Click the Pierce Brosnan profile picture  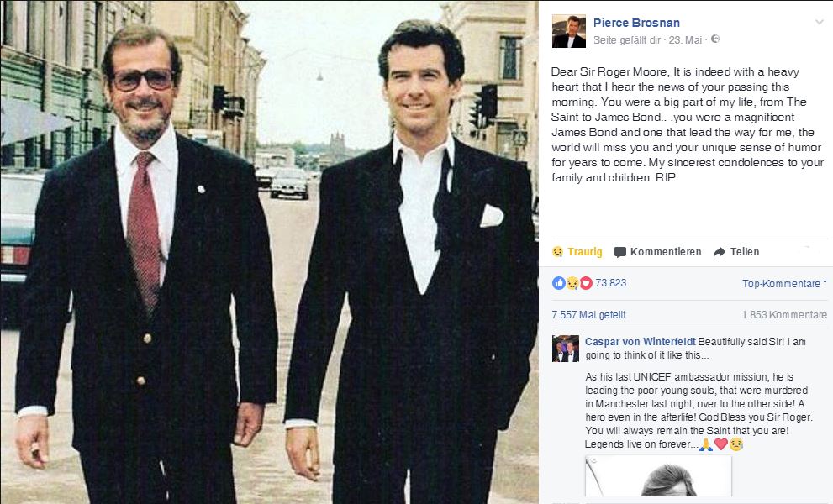coord(569,31)
